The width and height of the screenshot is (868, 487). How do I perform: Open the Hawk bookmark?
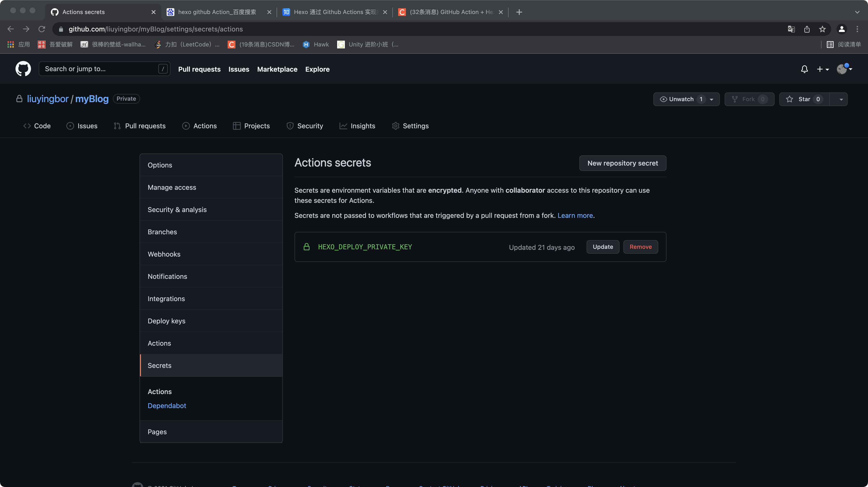coord(316,45)
